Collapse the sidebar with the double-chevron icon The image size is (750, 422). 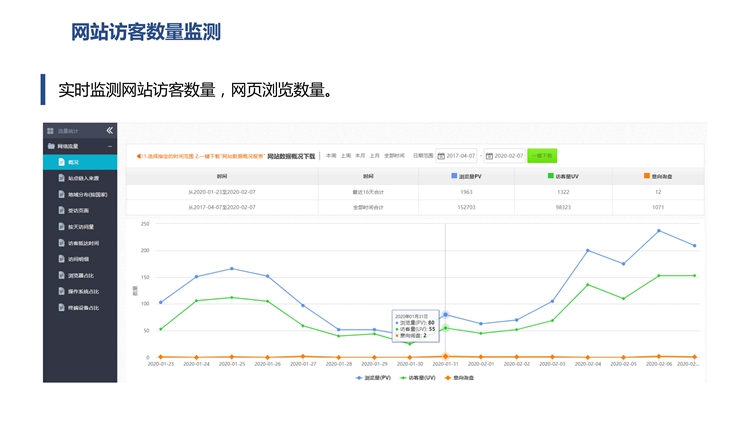point(109,131)
